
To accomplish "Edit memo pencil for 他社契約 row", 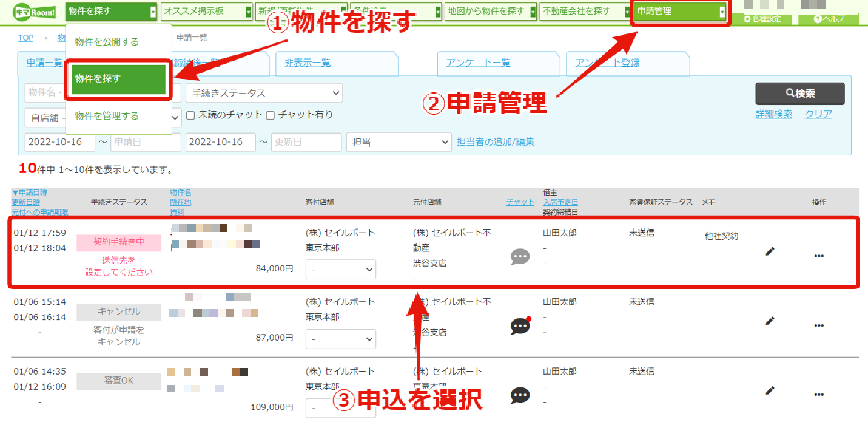I will (x=770, y=251).
